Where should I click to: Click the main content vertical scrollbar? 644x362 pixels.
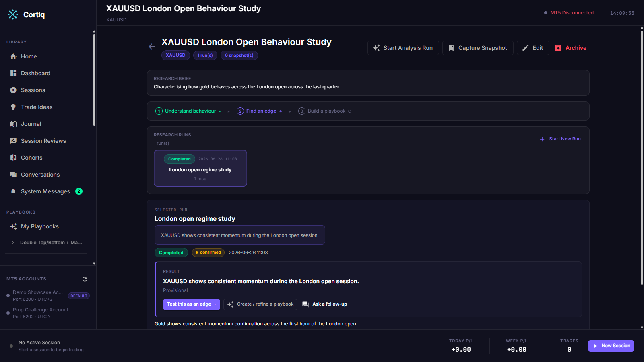[642, 157]
